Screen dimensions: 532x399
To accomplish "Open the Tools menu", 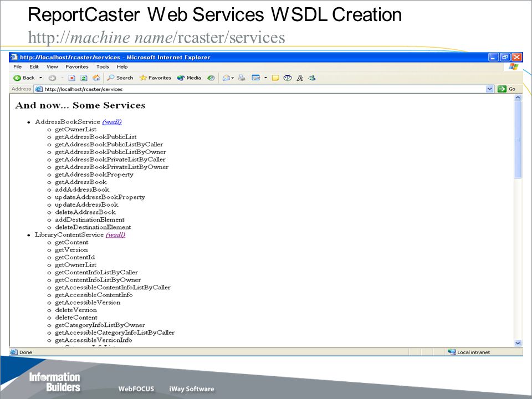I will point(103,67).
